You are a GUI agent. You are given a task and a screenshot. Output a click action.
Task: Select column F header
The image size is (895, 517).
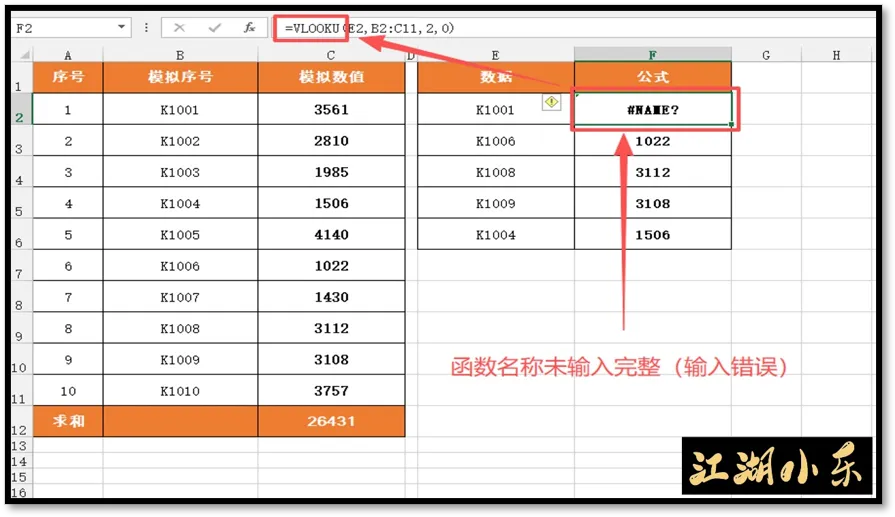[652, 55]
